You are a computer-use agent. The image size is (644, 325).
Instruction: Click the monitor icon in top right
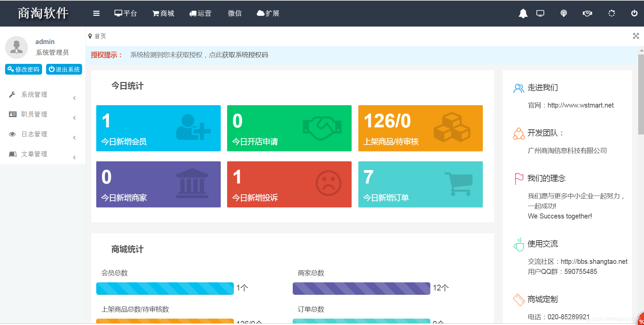(x=540, y=13)
